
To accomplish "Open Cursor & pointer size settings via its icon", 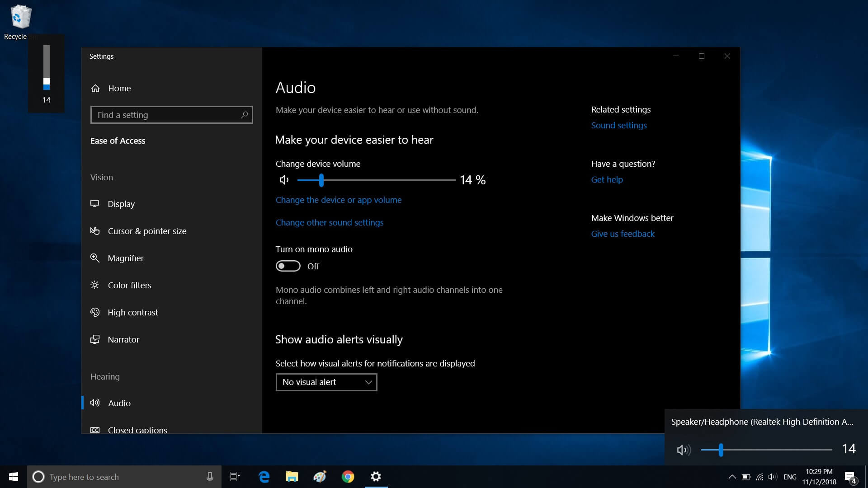I will point(95,231).
